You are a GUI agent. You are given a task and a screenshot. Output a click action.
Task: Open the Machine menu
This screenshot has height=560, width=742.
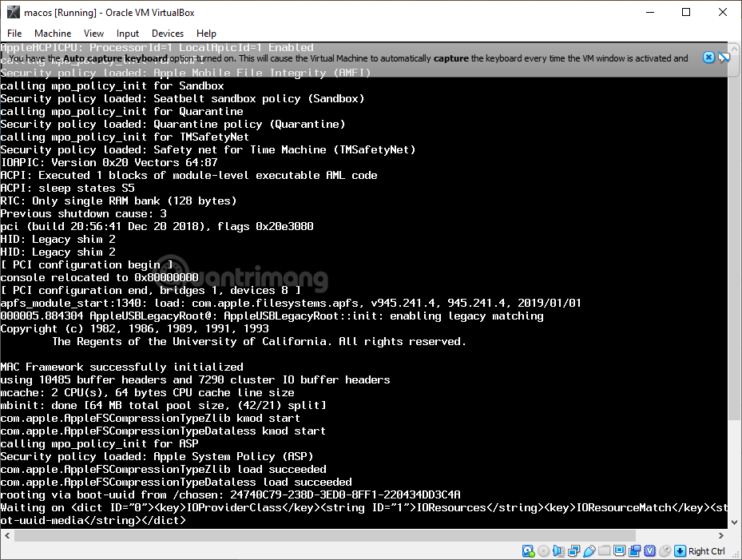pos(53,34)
